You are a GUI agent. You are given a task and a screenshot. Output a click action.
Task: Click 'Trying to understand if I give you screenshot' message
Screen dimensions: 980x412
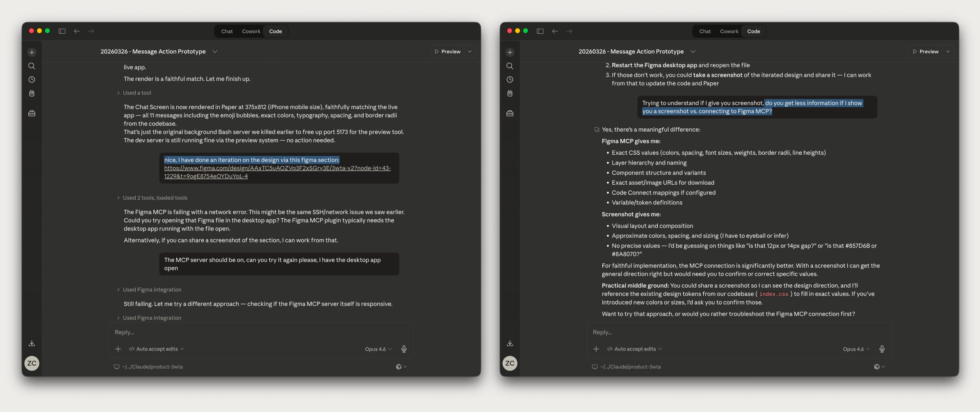click(757, 107)
